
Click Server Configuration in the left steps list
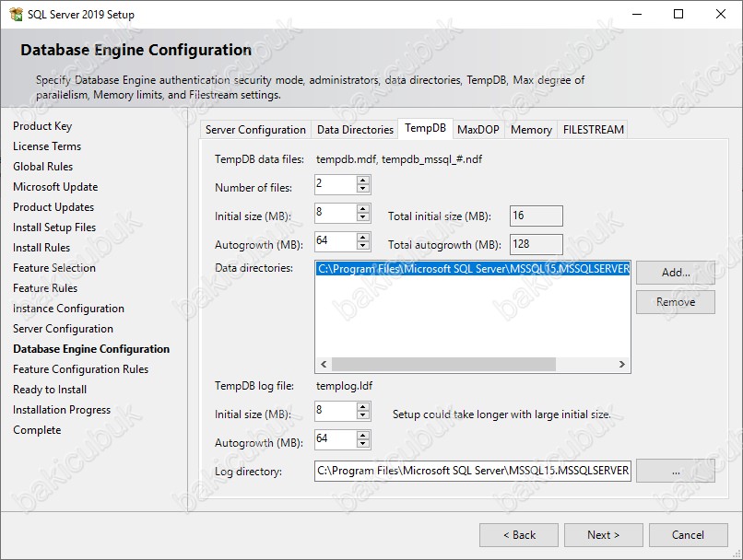point(63,329)
